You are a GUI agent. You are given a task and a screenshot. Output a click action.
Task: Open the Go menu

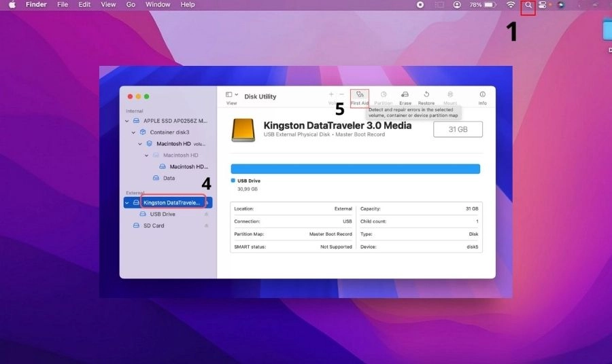(131, 5)
